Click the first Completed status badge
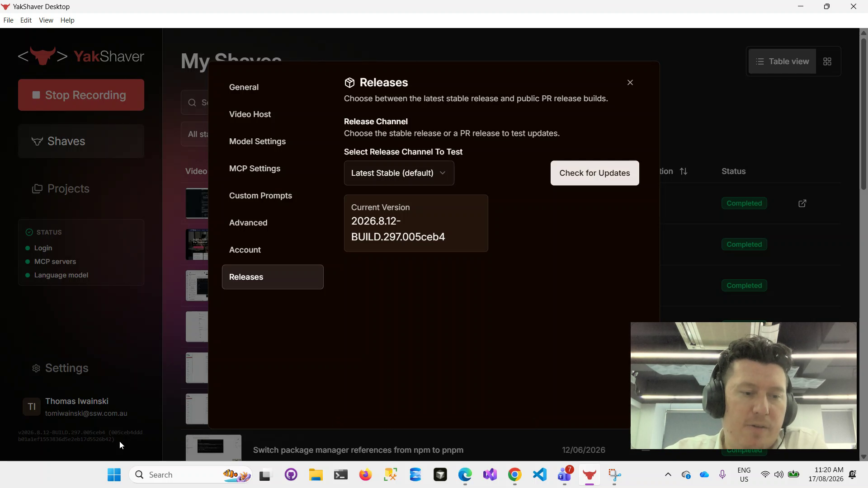Viewport: 868px width, 488px height. 744,203
